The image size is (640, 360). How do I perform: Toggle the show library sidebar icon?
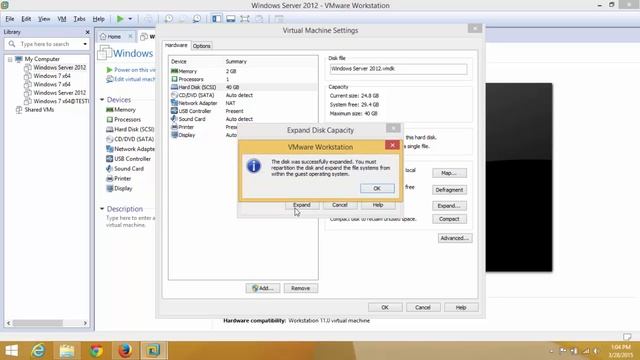point(217,19)
